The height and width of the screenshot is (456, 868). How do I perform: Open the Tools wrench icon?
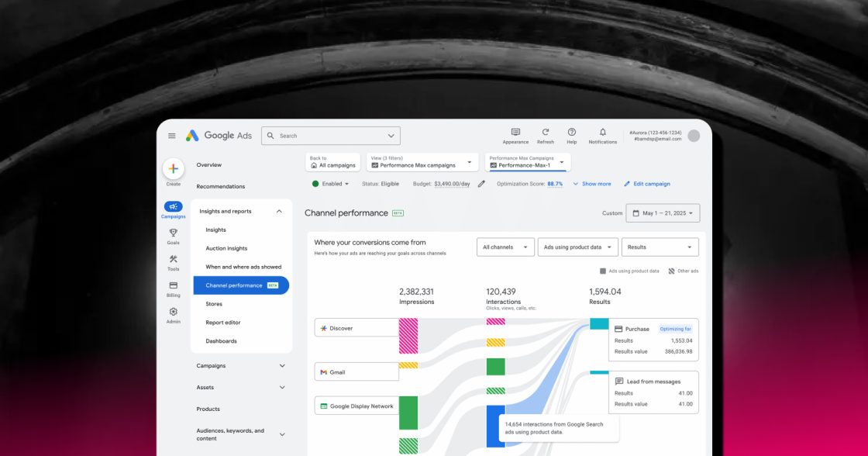click(174, 259)
